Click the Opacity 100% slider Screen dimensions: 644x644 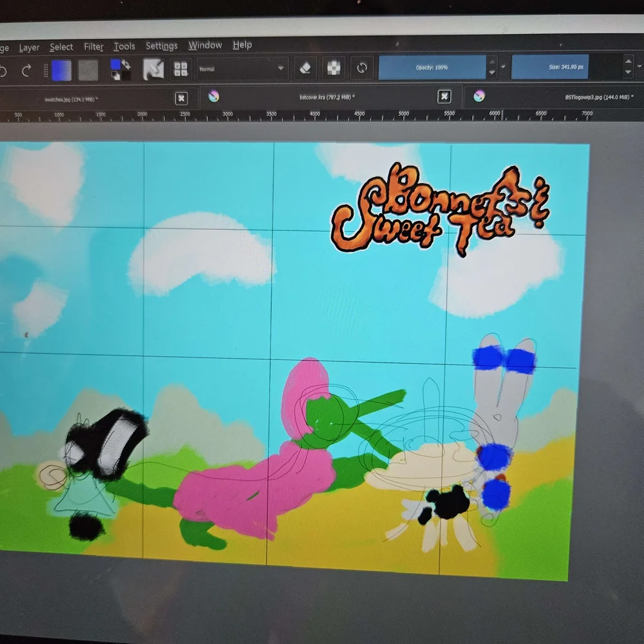[x=431, y=68]
